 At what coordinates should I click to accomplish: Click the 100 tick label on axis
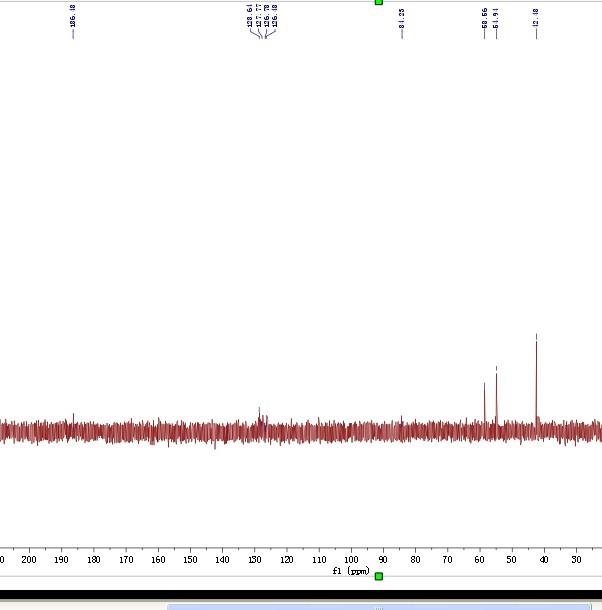coord(351,559)
